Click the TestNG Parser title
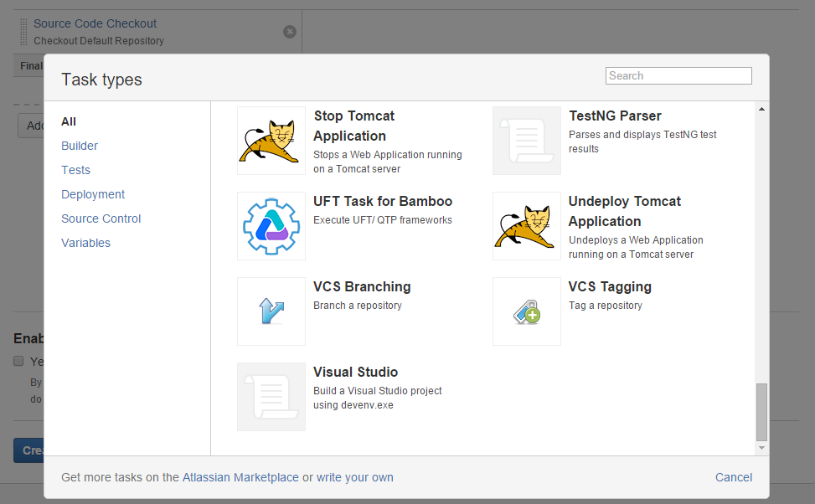 coord(615,116)
